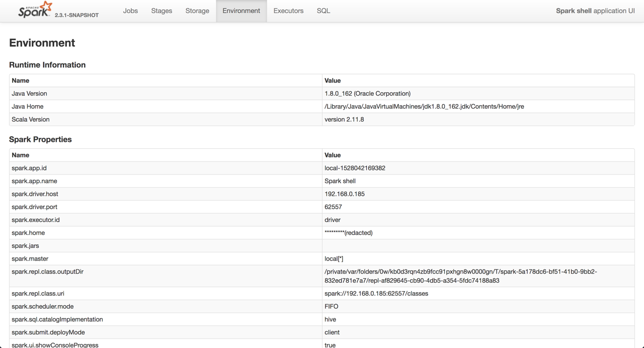
Task: Select the spark.app.id value local-1528042169382
Action: click(355, 168)
